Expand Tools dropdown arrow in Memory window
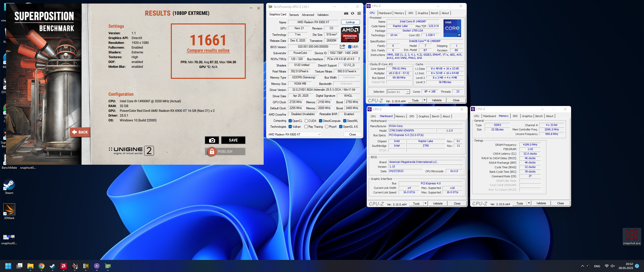644x272 pixels. [529, 203]
